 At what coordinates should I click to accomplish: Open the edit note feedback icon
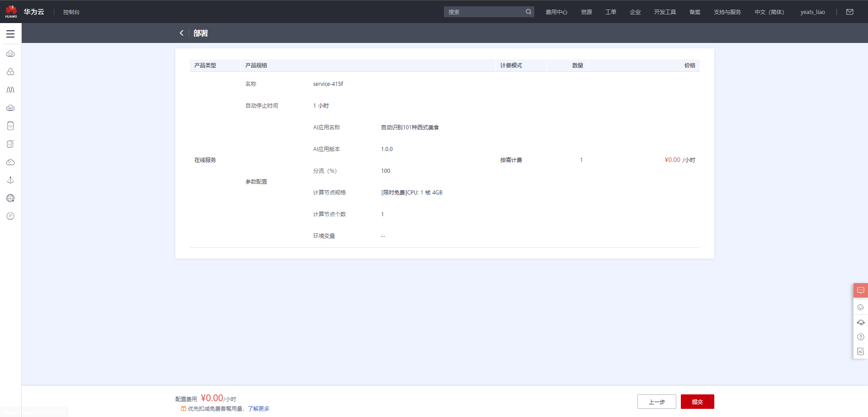pos(861,351)
